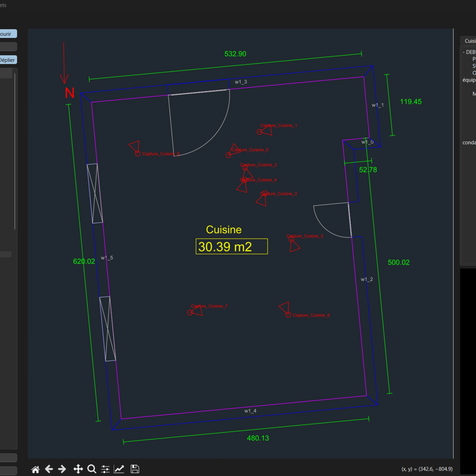Click the left panel vertical scrollbar
476x476 pixels.
[x=15, y=151]
